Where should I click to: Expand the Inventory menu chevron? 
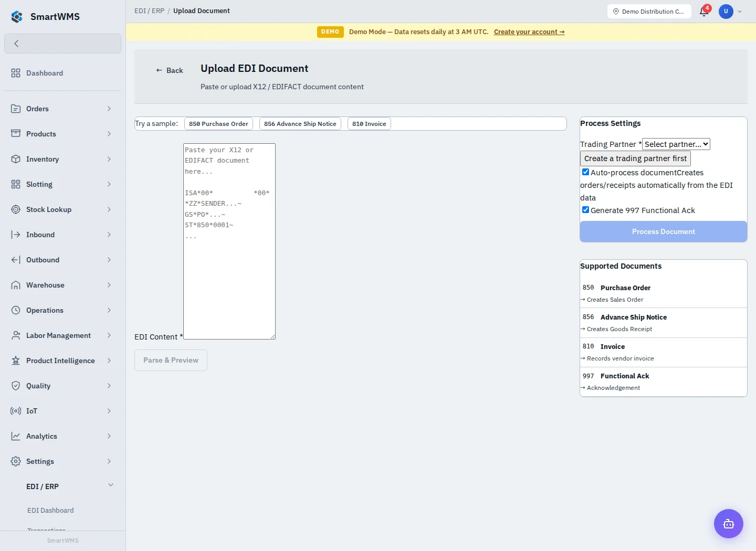tap(109, 159)
